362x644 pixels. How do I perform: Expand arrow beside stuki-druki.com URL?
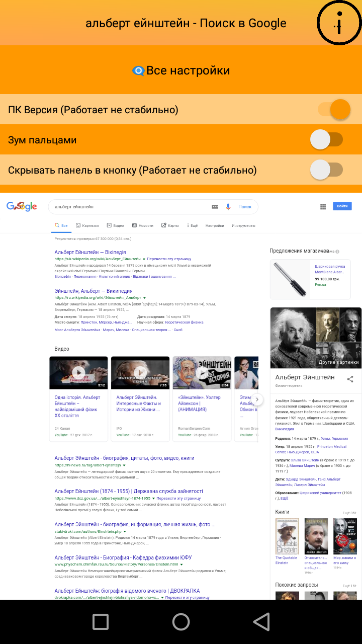point(125,531)
